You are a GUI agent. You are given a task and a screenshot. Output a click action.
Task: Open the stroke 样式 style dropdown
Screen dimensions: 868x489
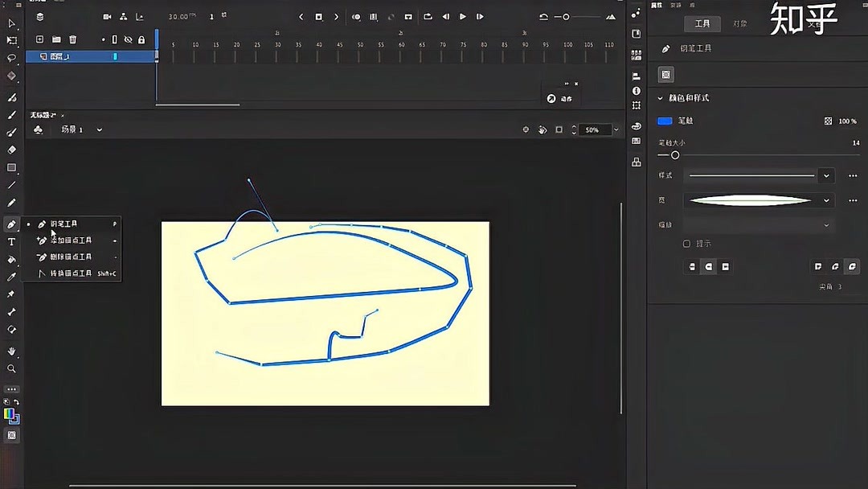(825, 175)
